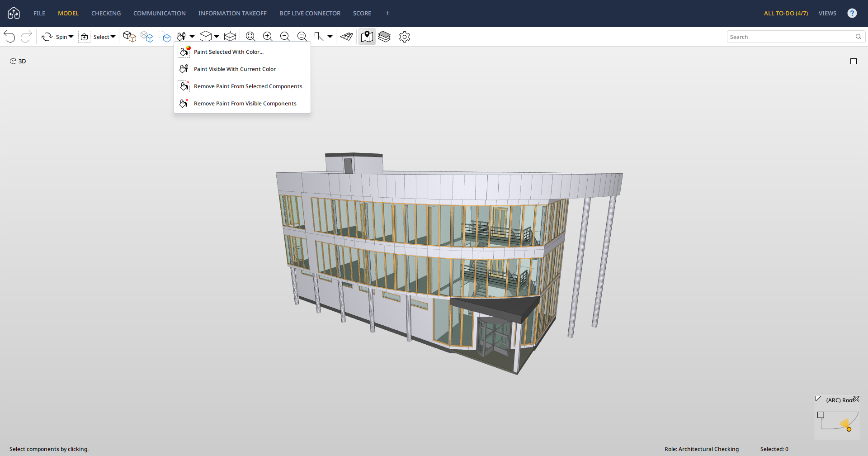Click the 3D cube icon in view header

point(13,61)
